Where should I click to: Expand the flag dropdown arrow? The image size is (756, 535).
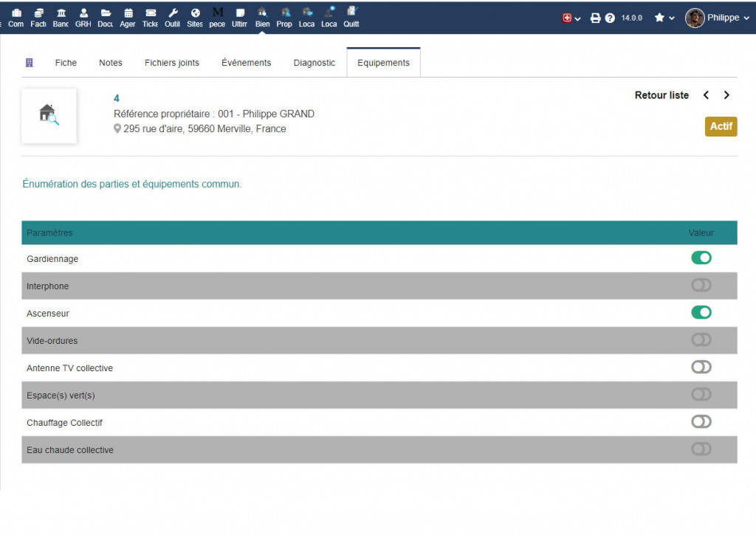pos(577,18)
